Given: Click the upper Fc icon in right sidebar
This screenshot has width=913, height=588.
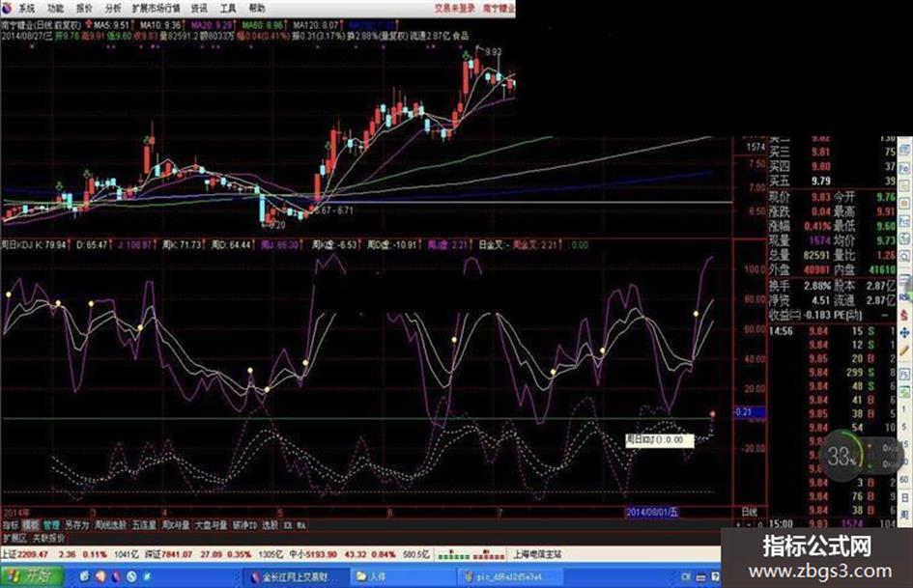Looking at the screenshot, I should (x=904, y=168).
